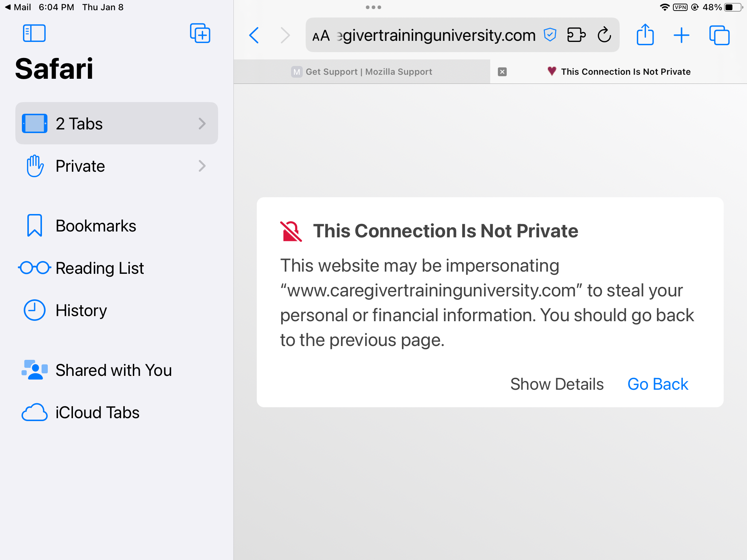Image resolution: width=747 pixels, height=560 pixels.
Task: Tap the address bar URL field
Action: (438, 35)
